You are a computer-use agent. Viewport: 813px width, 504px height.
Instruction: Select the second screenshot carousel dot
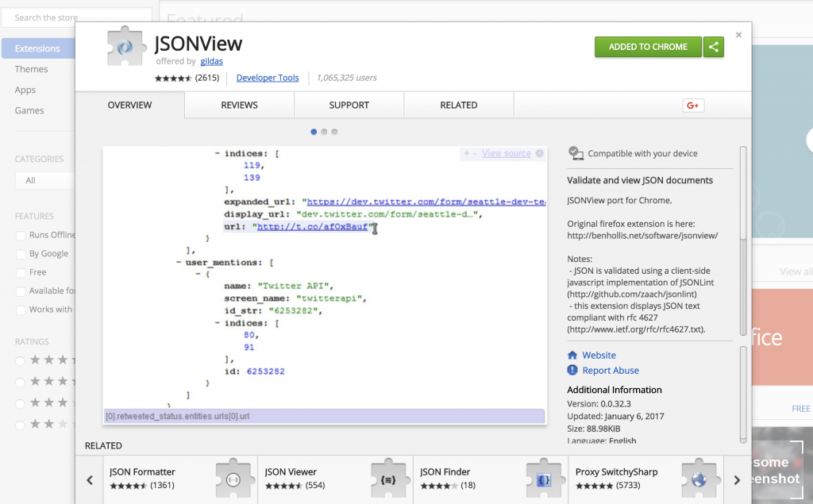click(x=324, y=132)
